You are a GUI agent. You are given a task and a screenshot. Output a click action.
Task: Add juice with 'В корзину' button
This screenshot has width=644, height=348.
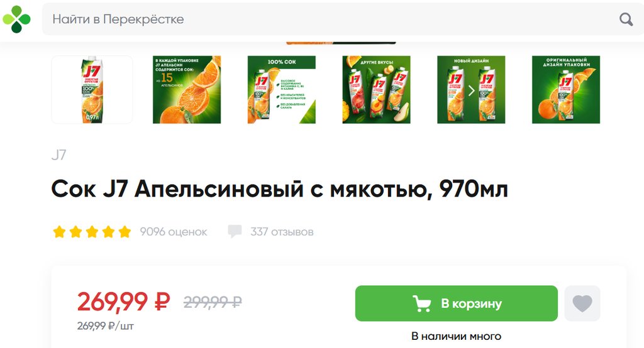457,303
